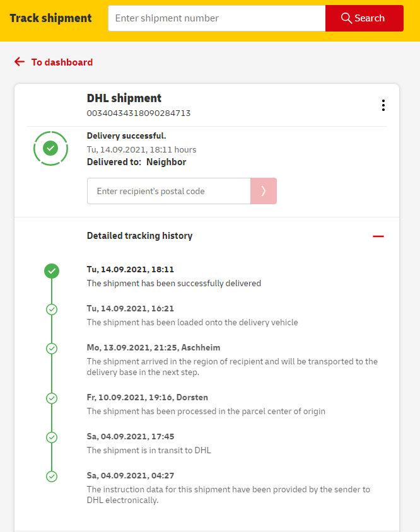
Task: Click the Track shipment header title
Action: (x=50, y=18)
